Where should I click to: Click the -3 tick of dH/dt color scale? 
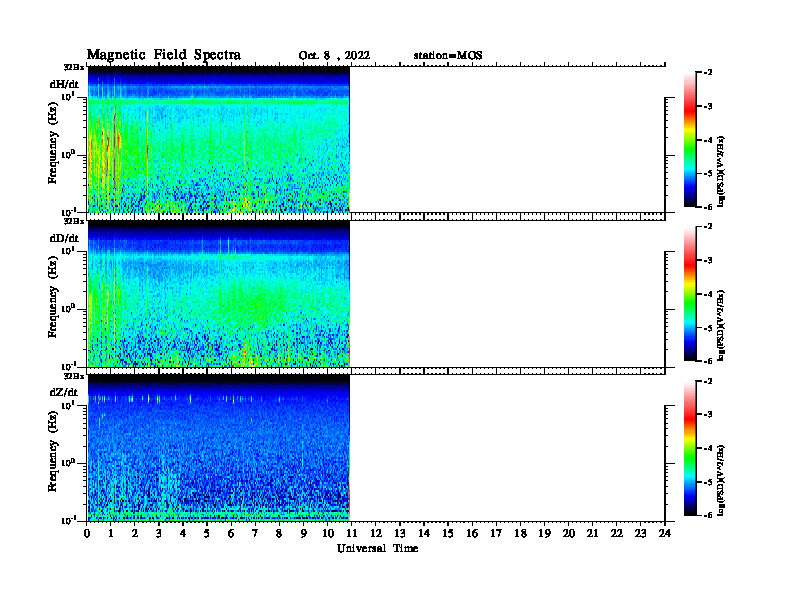click(708, 107)
